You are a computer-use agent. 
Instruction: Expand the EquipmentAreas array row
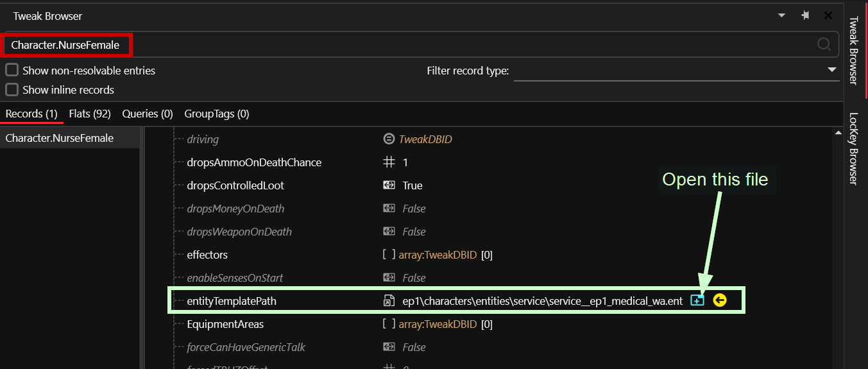click(x=225, y=324)
